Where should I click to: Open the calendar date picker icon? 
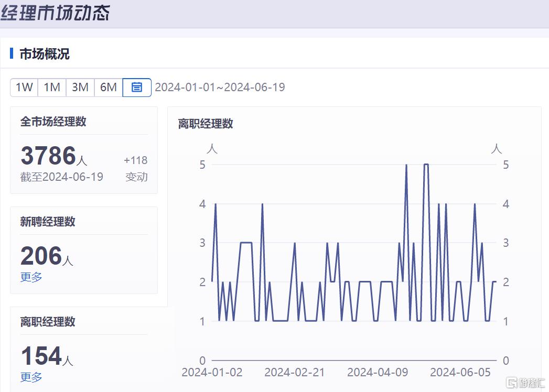point(137,87)
